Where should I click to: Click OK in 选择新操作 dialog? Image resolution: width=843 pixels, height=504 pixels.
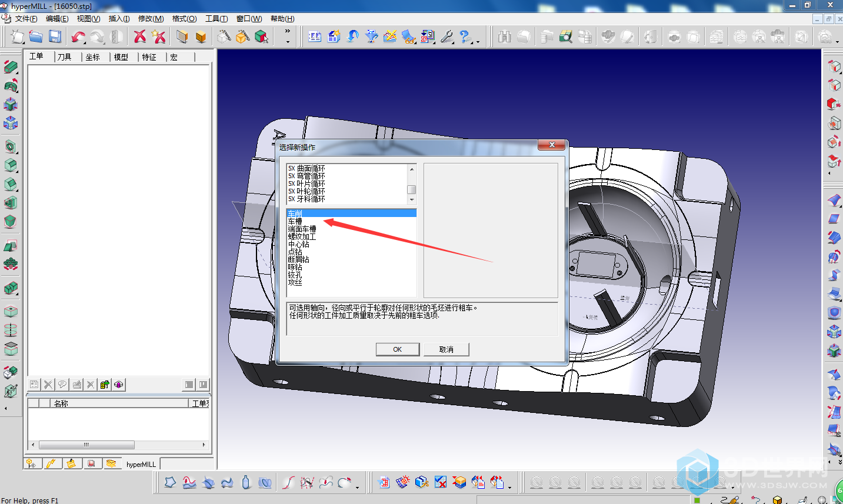[x=398, y=349]
